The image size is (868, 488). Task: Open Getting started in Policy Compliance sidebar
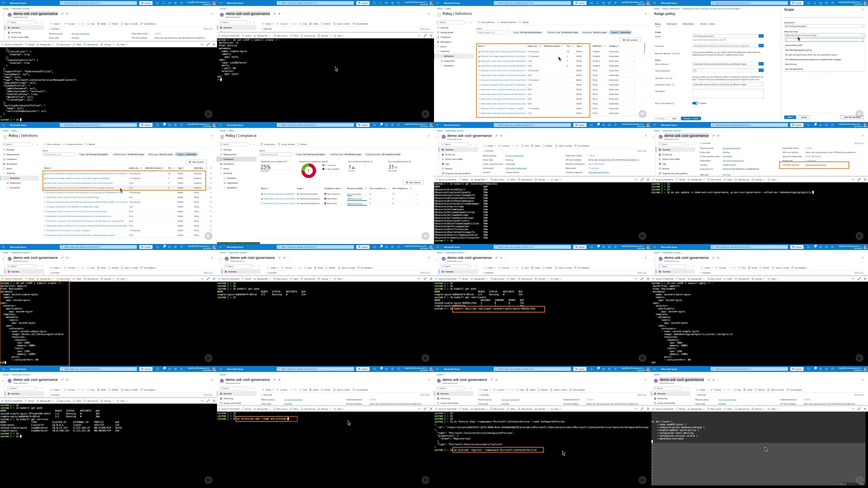(x=230, y=155)
